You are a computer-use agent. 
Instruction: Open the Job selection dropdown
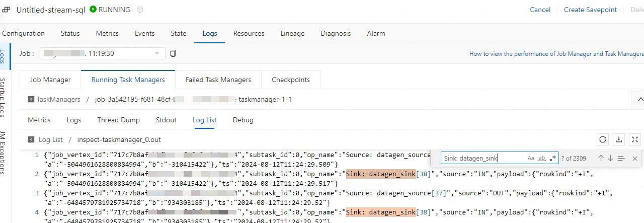[102, 53]
